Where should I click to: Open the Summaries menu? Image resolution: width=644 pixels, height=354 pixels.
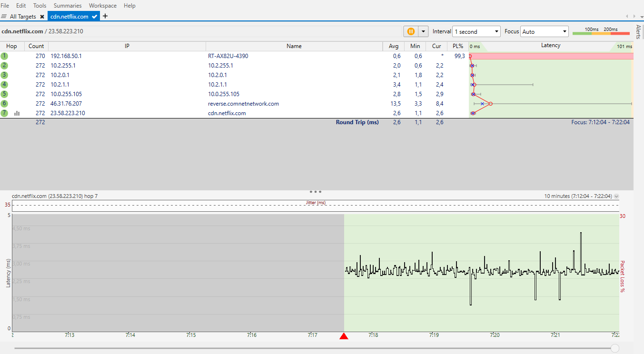click(68, 6)
